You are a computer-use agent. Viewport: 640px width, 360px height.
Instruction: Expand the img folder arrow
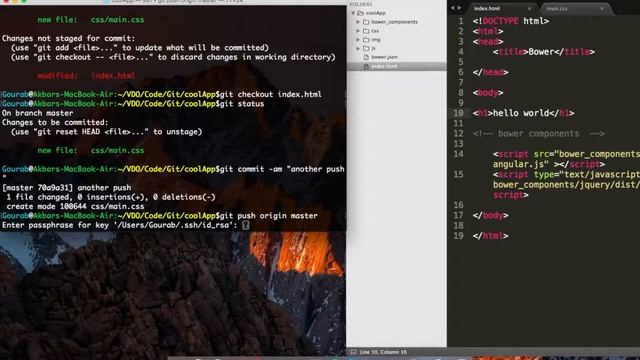358,40
